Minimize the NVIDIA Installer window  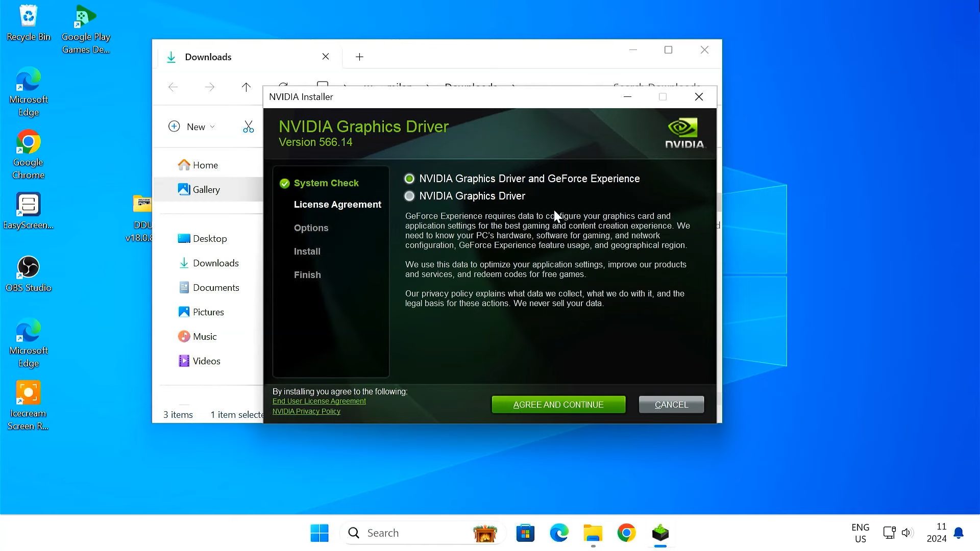tap(627, 97)
